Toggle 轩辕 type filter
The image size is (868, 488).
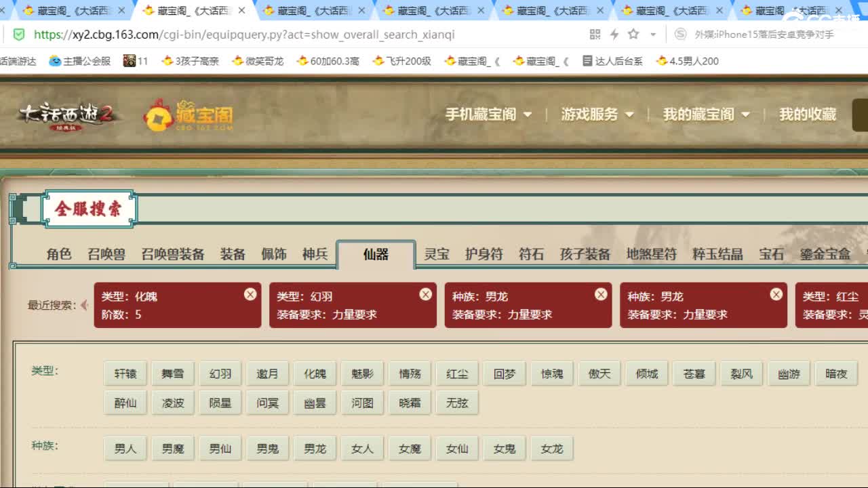(x=125, y=373)
